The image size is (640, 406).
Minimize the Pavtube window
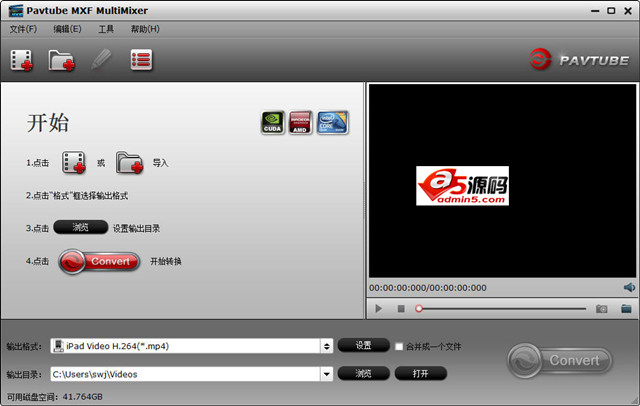(595, 11)
